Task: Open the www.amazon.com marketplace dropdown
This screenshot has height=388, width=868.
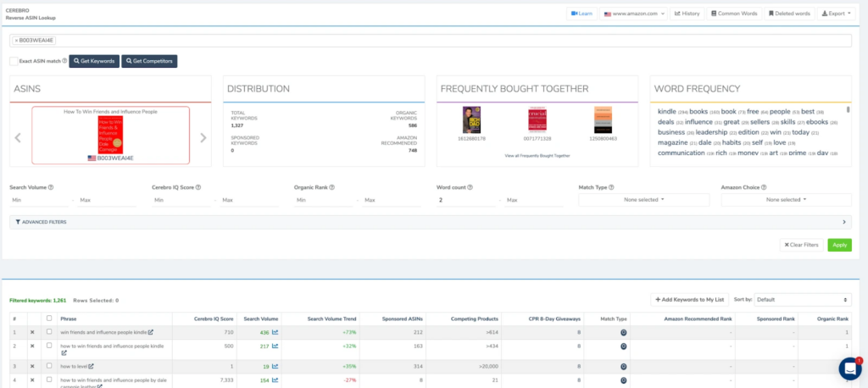Action: tap(633, 14)
